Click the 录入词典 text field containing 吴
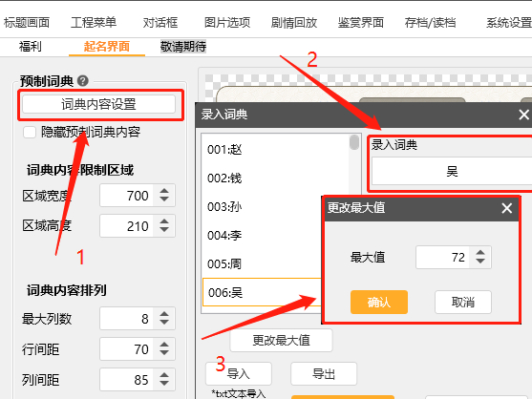 [452, 171]
